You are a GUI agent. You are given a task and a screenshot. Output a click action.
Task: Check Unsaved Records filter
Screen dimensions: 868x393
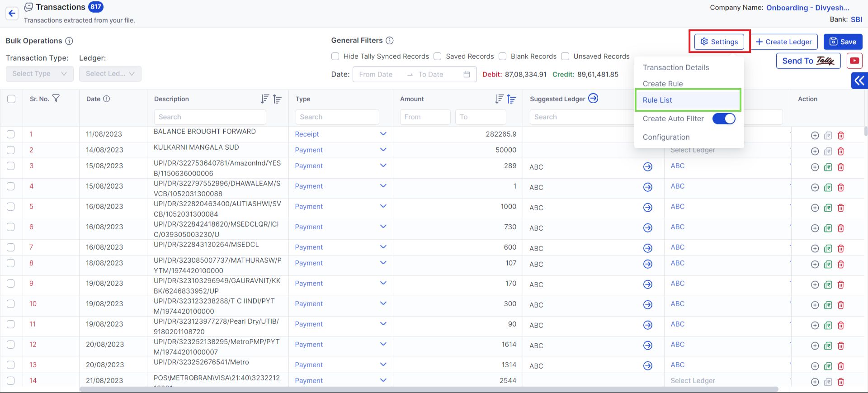click(565, 56)
